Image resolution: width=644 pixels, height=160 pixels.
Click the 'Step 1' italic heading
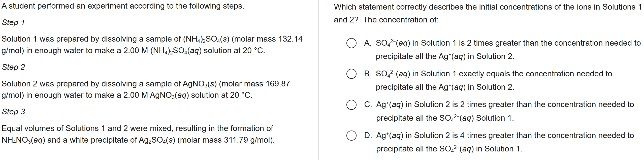point(13,22)
